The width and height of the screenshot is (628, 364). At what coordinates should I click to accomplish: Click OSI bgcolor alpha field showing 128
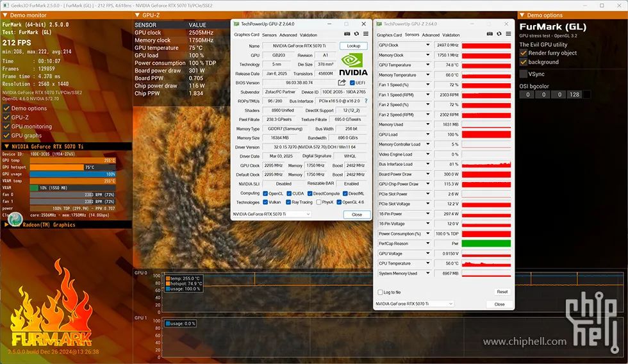click(574, 94)
